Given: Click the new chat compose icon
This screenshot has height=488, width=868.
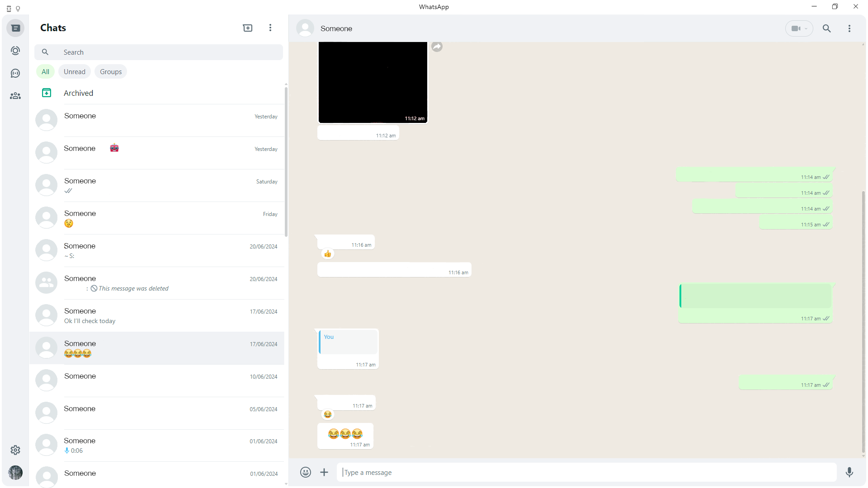Looking at the screenshot, I should [247, 28].
